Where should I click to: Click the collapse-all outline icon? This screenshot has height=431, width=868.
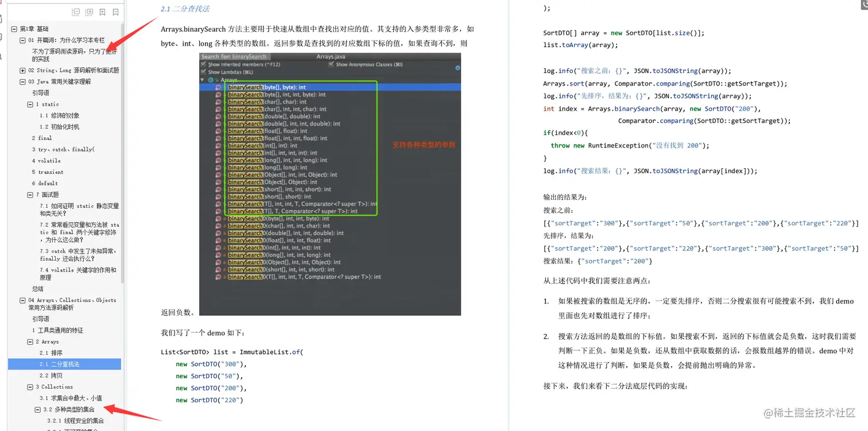[x=76, y=12]
